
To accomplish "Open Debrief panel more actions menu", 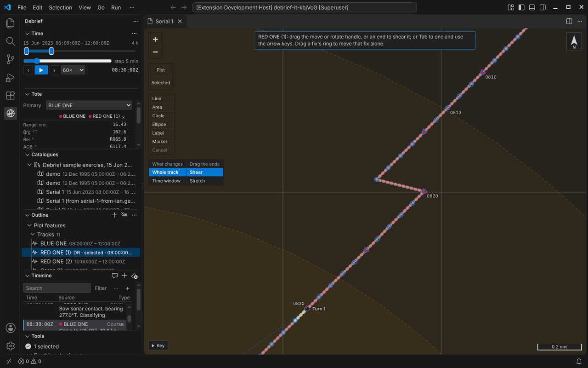I will 135,21.
